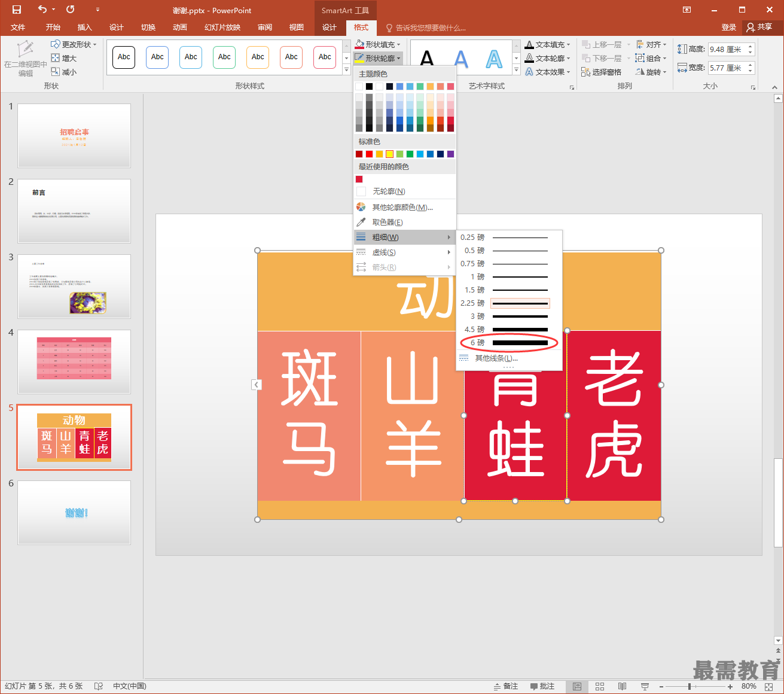Choose 3 磅 line weight
Image resolution: width=784 pixels, height=694 pixels.
(509, 316)
